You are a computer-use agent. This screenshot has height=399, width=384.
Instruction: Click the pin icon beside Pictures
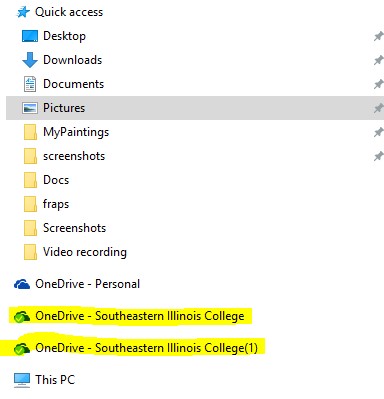click(378, 108)
